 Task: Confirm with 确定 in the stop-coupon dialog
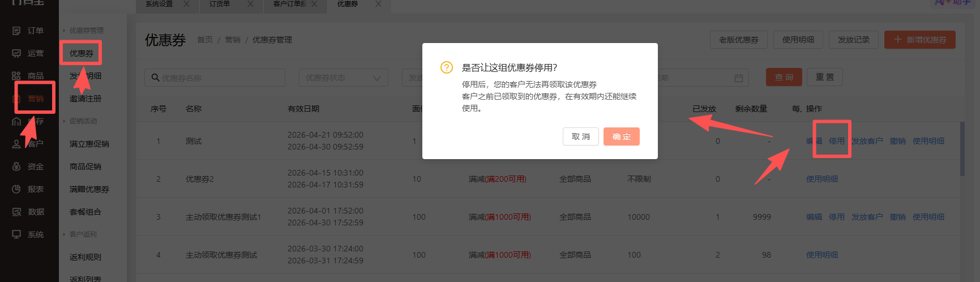coord(622,136)
